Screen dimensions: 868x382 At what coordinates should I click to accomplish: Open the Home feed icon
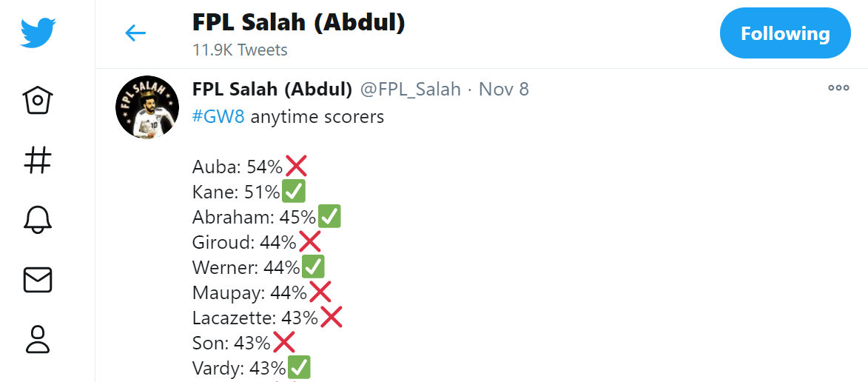[38, 100]
